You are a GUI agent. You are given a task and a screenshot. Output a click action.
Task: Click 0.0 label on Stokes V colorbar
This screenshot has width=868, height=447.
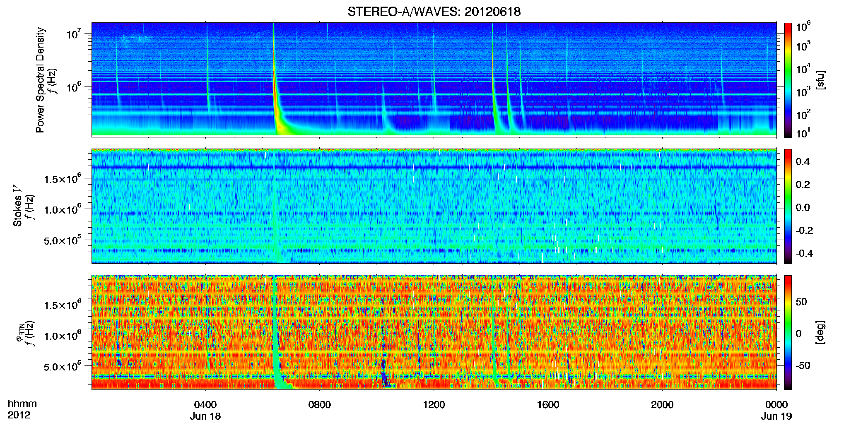tap(803, 207)
